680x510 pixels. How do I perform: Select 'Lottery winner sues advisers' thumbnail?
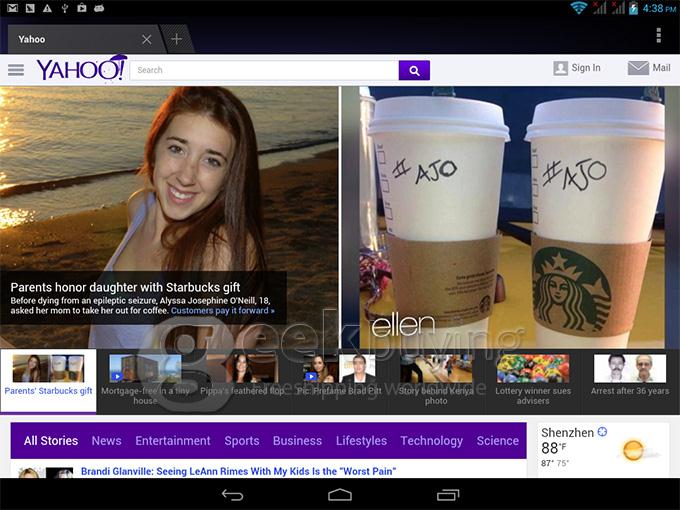point(533,380)
